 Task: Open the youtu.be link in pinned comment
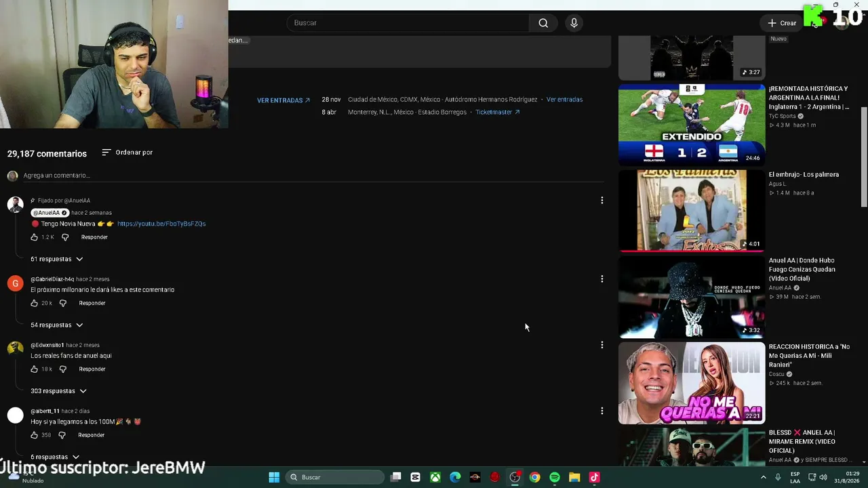click(x=161, y=224)
